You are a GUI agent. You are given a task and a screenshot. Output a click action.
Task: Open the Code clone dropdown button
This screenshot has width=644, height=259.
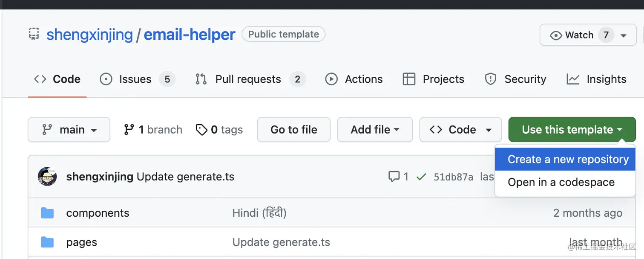pos(460,130)
